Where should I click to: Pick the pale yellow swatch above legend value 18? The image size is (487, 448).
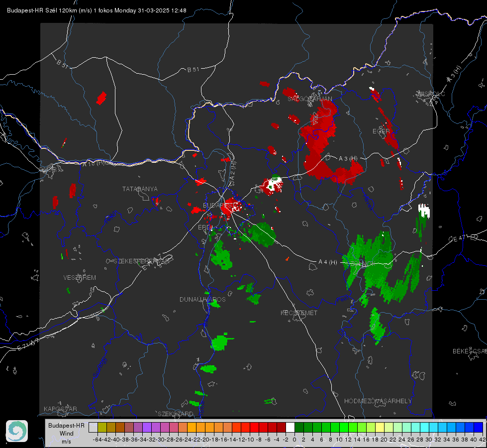click(380, 427)
